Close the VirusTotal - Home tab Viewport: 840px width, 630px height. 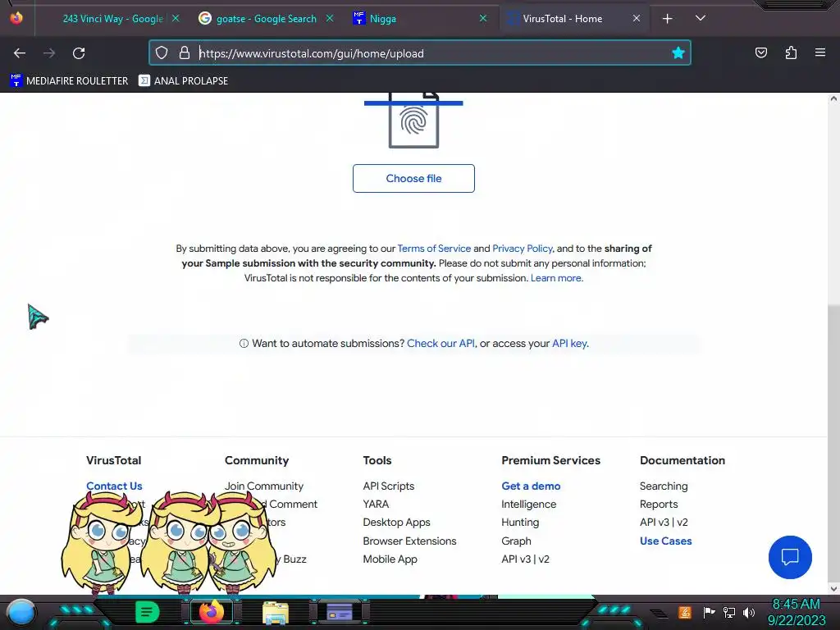pos(637,18)
